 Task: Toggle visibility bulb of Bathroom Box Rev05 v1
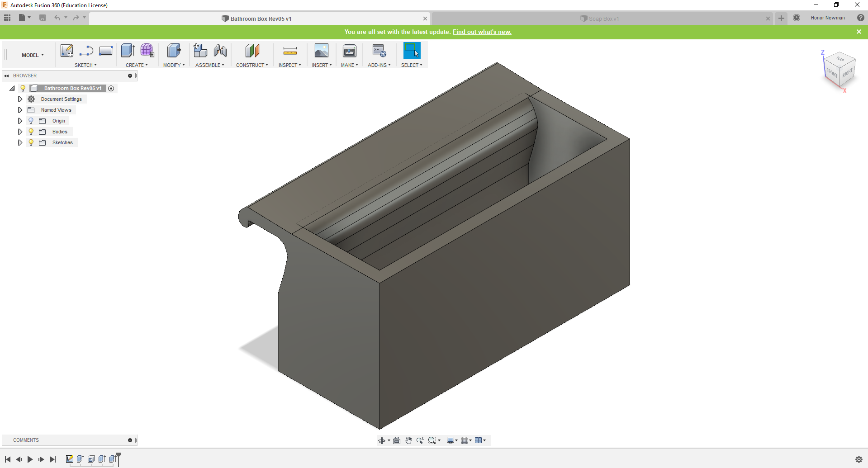23,88
